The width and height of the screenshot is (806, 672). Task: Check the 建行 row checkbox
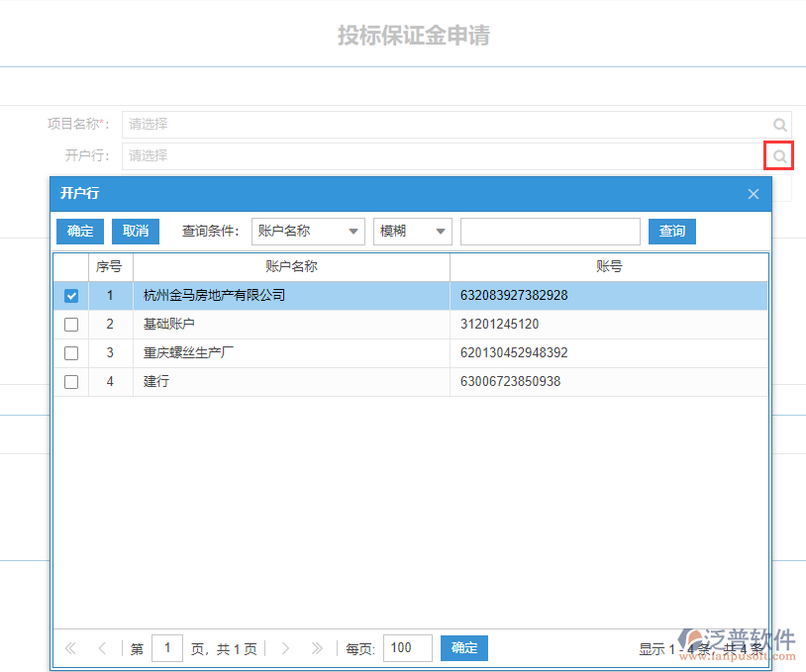point(70,381)
